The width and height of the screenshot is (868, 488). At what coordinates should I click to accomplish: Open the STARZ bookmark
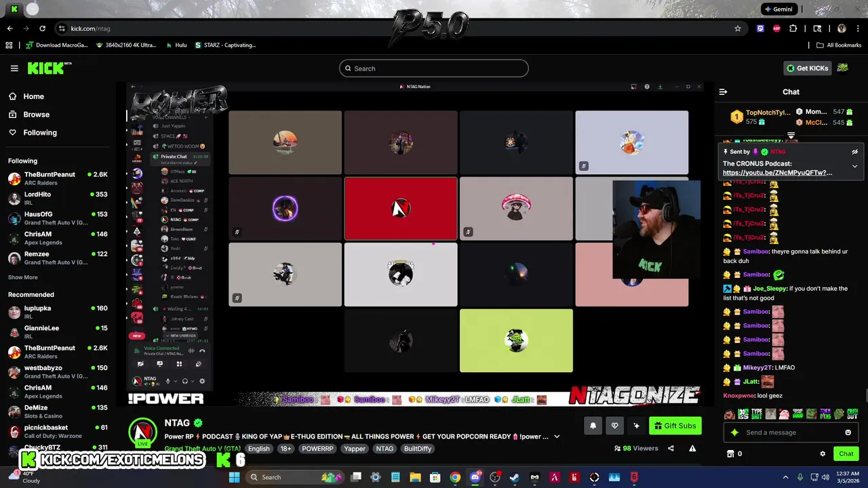pyautogui.click(x=225, y=45)
